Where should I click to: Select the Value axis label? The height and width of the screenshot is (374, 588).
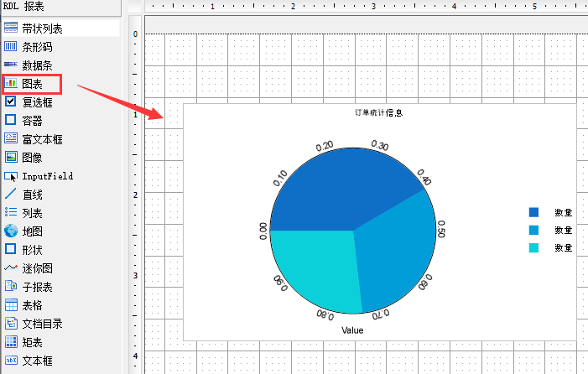(x=352, y=330)
